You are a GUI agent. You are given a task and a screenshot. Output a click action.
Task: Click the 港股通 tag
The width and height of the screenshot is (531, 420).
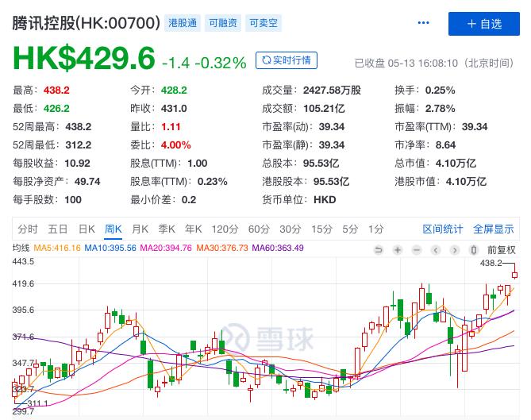[x=183, y=23]
